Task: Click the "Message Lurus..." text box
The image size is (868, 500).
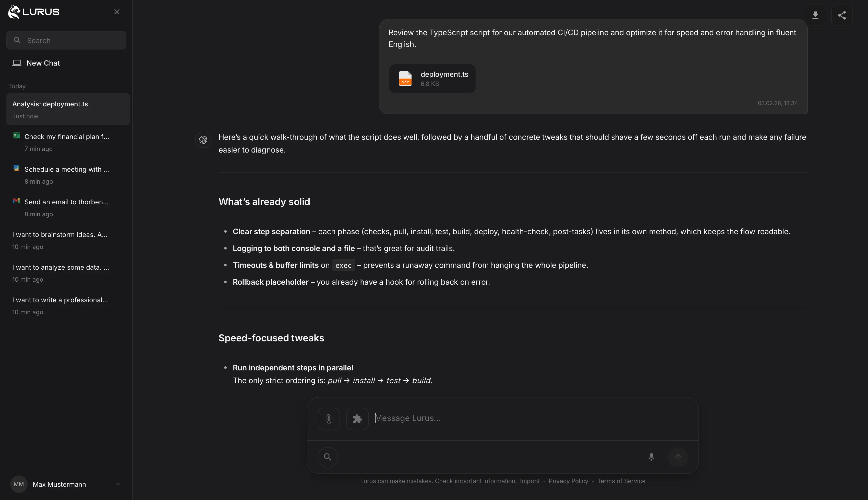Action: (509, 418)
